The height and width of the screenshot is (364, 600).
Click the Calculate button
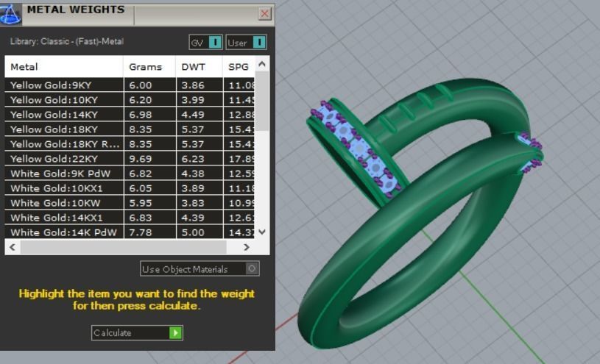[137, 332]
